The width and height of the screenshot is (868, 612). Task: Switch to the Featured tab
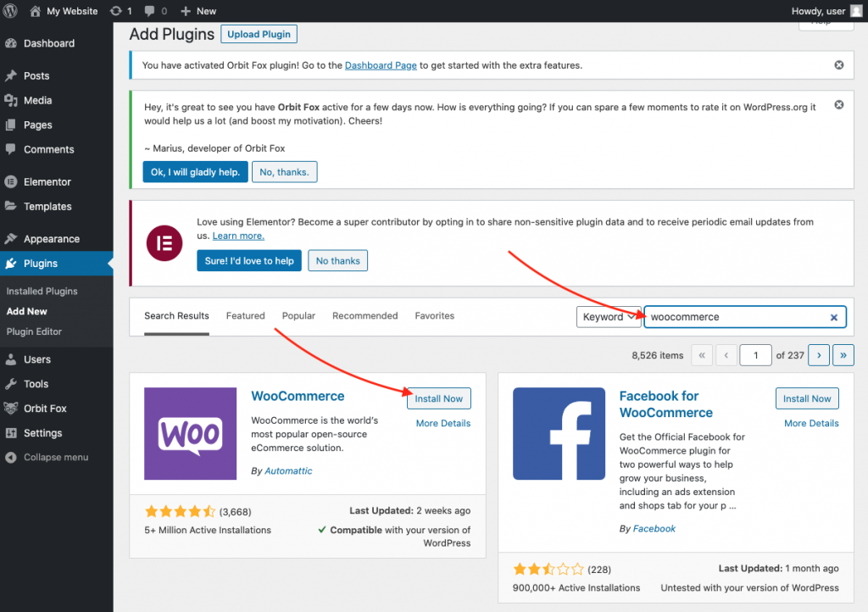[x=245, y=316]
